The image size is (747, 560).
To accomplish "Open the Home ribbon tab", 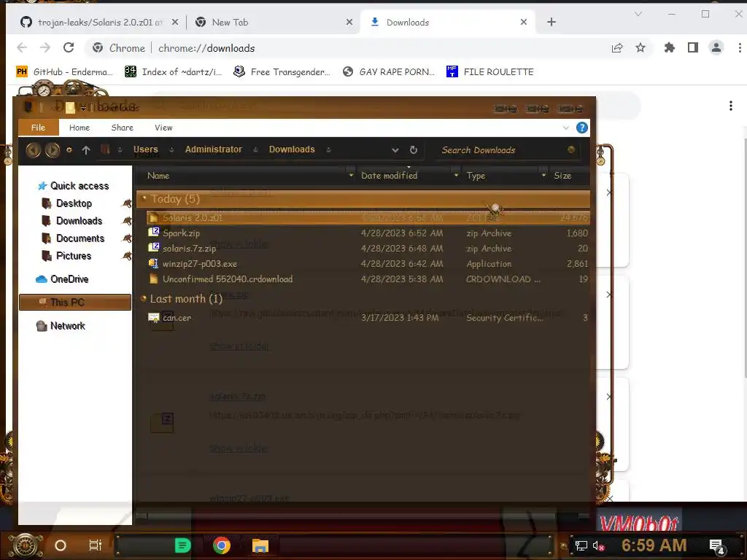I will pyautogui.click(x=79, y=128).
